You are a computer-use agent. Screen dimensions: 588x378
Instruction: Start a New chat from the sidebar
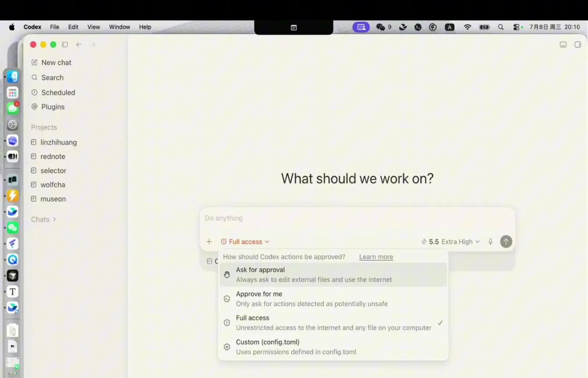pyautogui.click(x=51, y=63)
